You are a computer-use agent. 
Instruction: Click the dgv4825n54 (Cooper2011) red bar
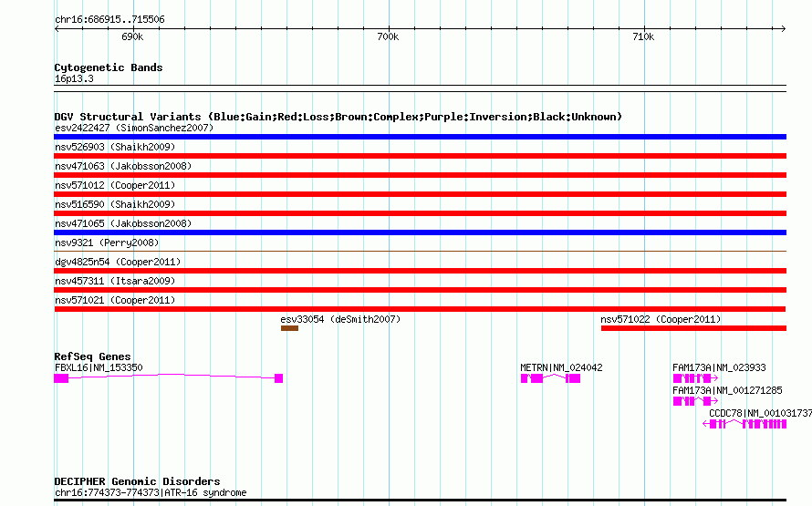(420, 271)
